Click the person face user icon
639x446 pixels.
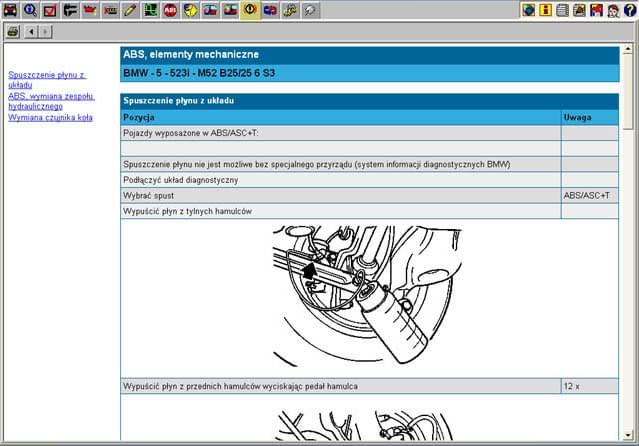pos(613,10)
